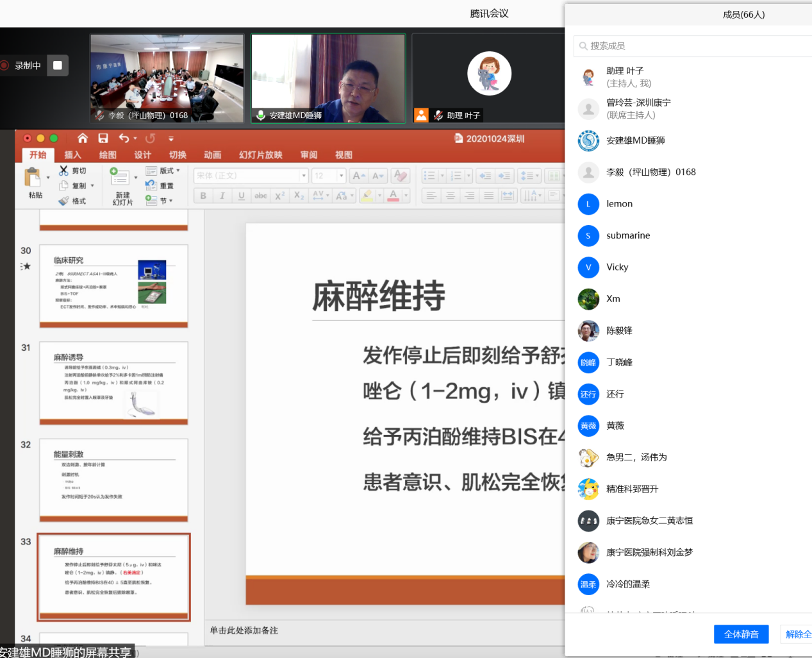The image size is (812, 658).
Task: Switch to the 切换 ribbon tab
Action: tap(178, 155)
